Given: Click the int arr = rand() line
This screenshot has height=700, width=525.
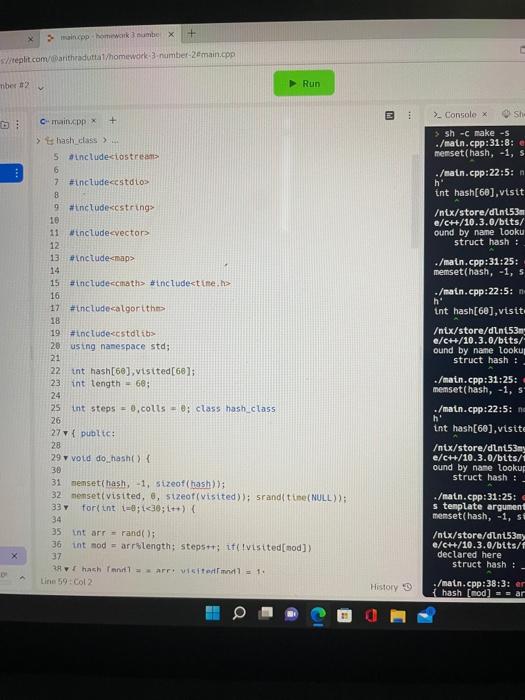Looking at the screenshot, I should coord(113,533).
